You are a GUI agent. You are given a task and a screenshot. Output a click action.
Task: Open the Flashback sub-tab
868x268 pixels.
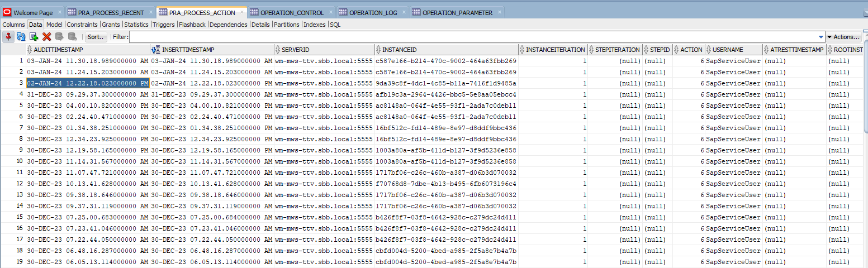click(x=192, y=25)
